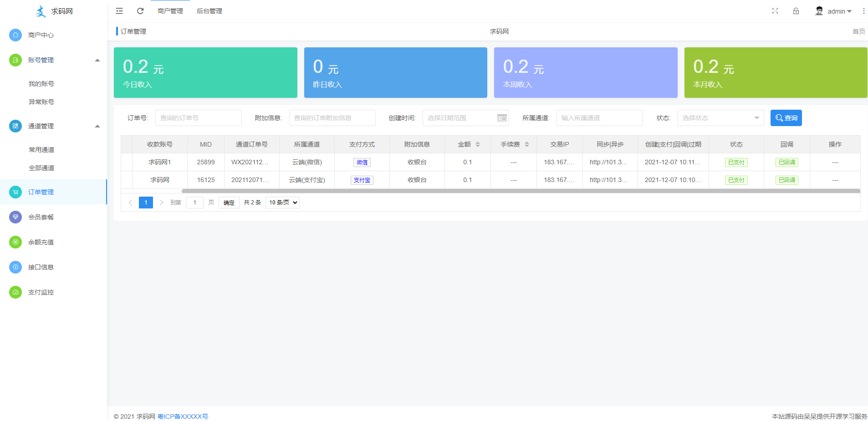
Task: Click the 云端(支付宝) channel cell
Action: (x=307, y=180)
